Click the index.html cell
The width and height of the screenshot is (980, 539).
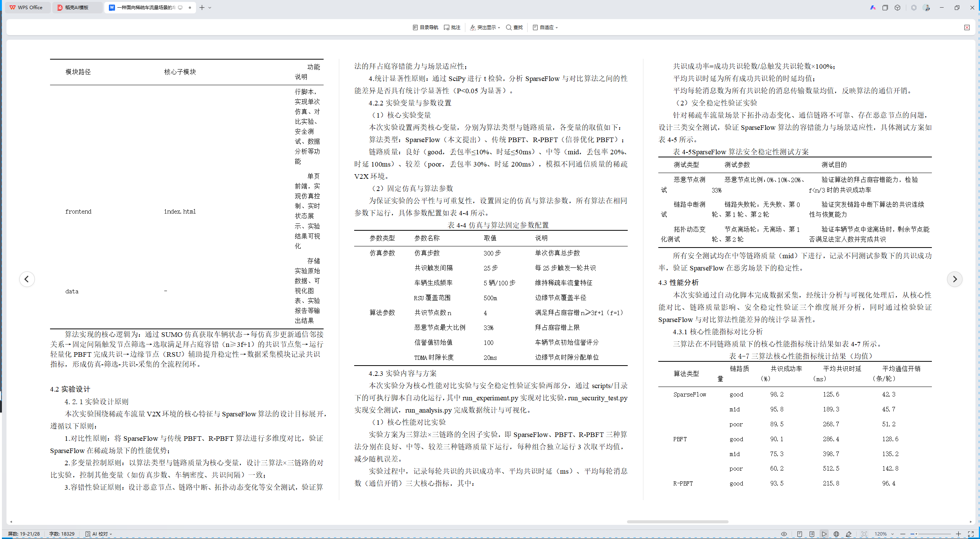coord(180,212)
